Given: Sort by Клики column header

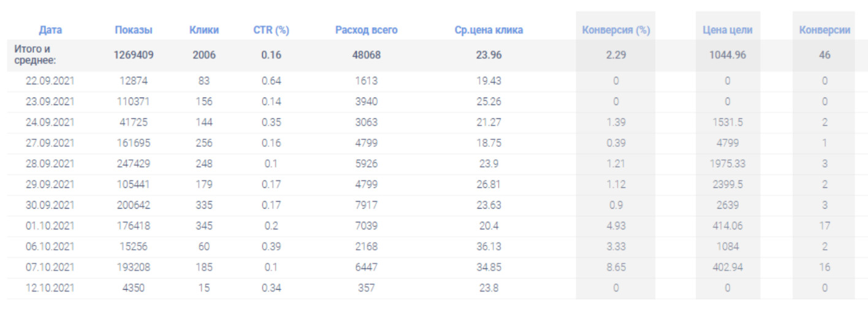Looking at the screenshot, I should coord(204,30).
